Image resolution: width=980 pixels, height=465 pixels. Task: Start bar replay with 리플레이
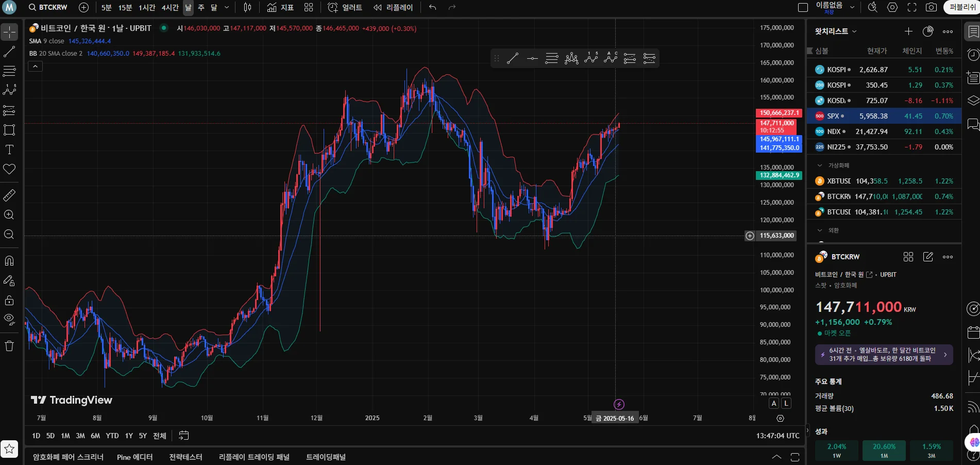click(393, 7)
